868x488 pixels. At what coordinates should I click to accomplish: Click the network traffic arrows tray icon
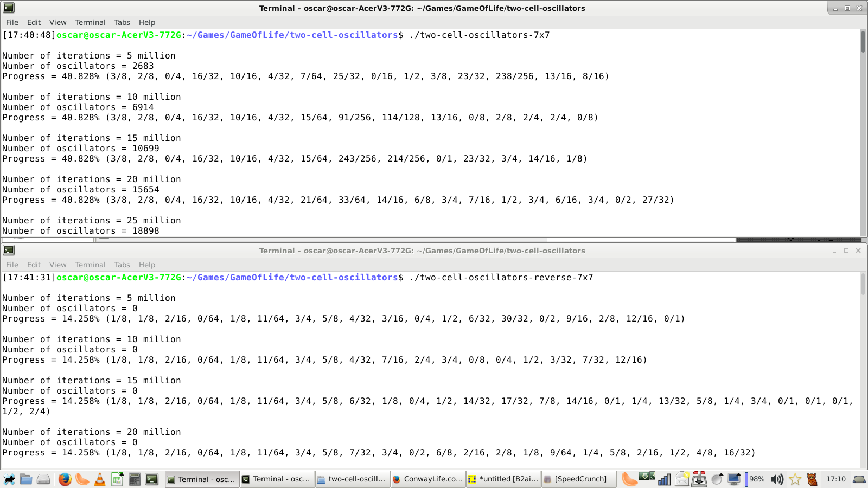click(x=647, y=477)
